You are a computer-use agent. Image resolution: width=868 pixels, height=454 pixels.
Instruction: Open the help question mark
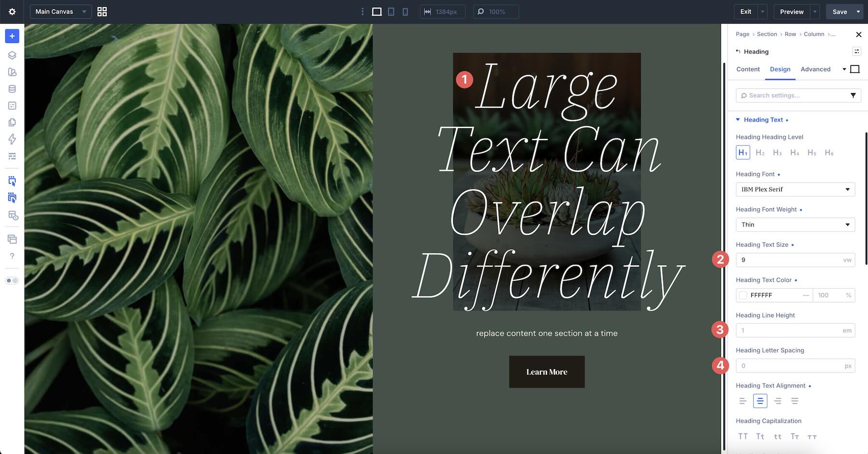[12, 256]
